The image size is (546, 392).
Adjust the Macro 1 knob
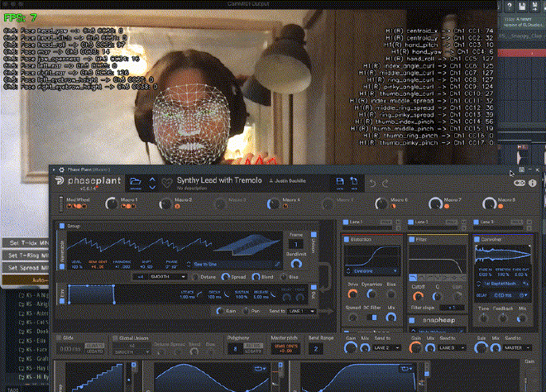tap(112, 203)
